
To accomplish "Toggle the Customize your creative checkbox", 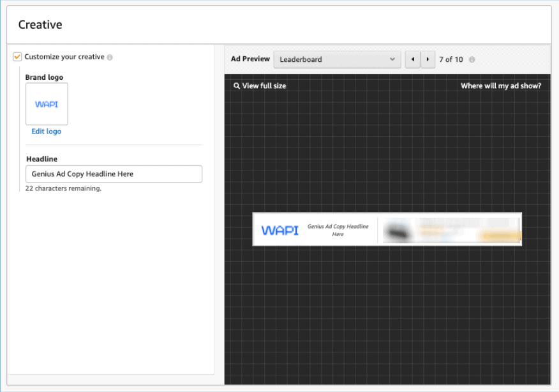I will click(17, 57).
